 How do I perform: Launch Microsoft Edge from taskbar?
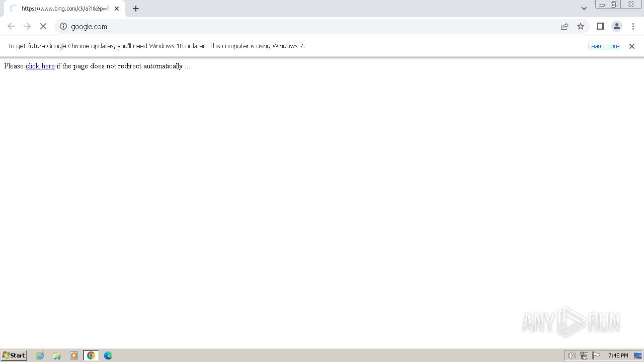(108, 355)
